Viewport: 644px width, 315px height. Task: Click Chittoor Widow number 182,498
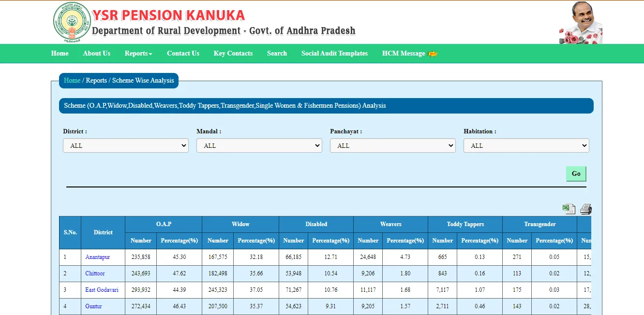218,273
